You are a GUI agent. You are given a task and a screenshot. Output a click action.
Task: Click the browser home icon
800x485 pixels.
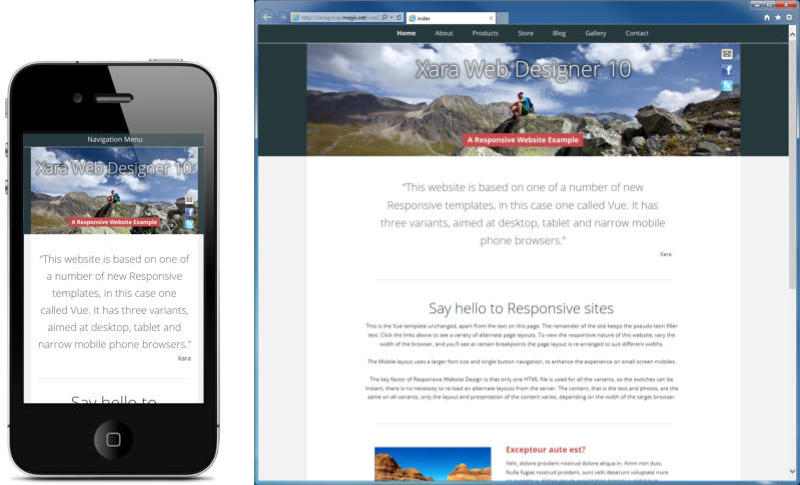coord(767,17)
